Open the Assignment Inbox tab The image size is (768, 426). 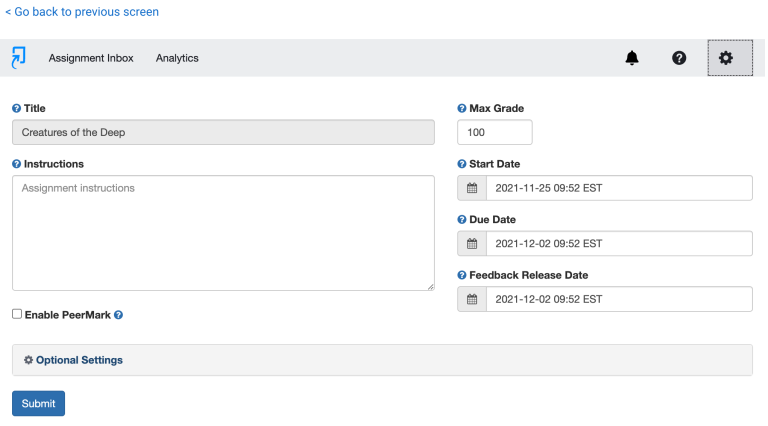point(91,58)
